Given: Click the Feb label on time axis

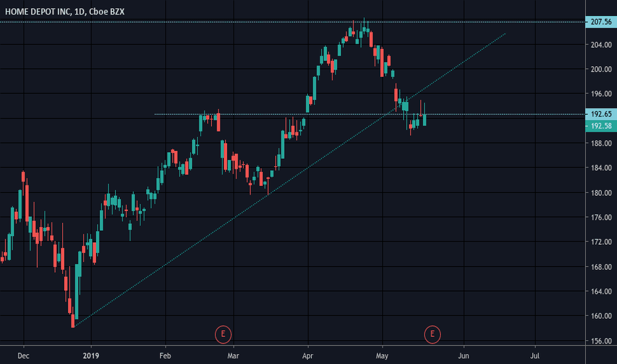Looking at the screenshot, I should [x=166, y=356].
